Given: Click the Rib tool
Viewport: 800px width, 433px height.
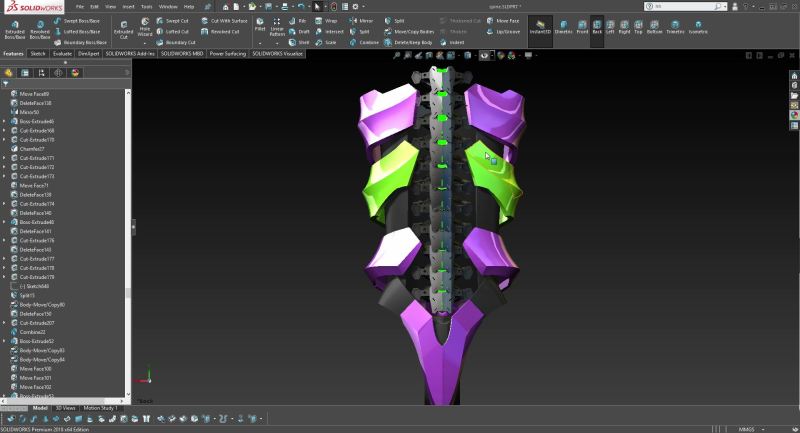Looking at the screenshot, I should click(x=297, y=21).
